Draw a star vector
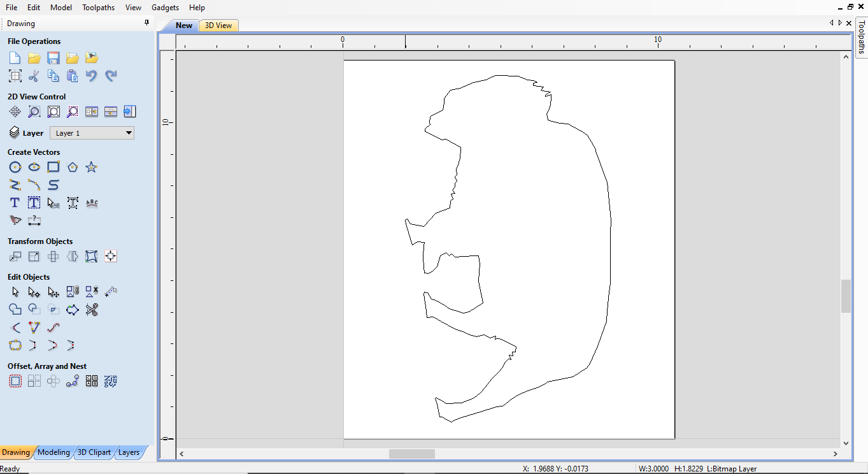This screenshot has width=868, height=474. [x=92, y=167]
